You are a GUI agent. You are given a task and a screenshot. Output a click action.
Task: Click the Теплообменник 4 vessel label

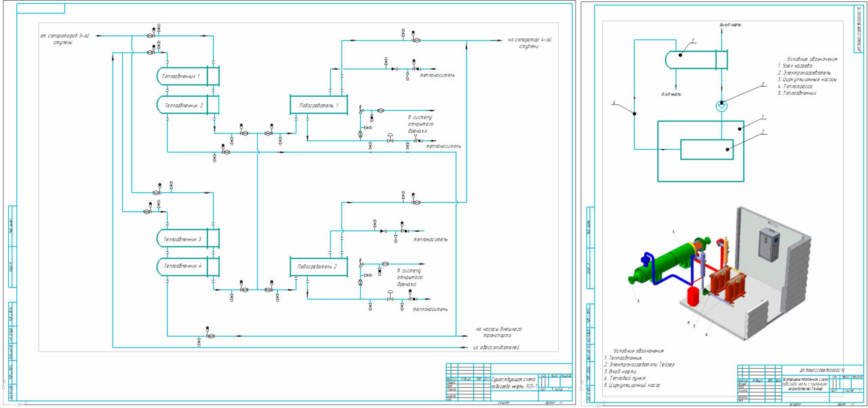[x=181, y=266]
